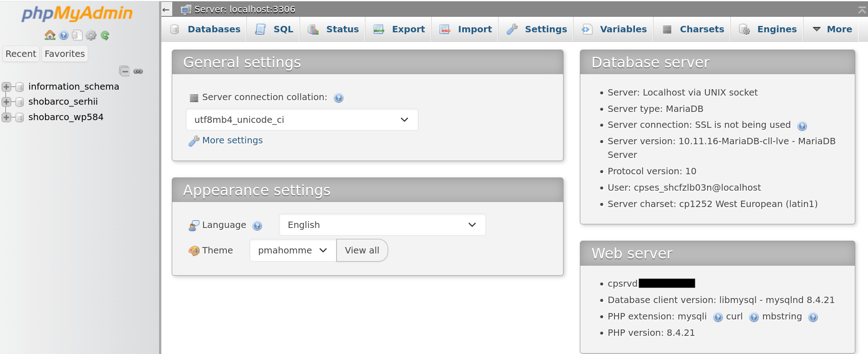Click help icon beside Server connection collation
The image size is (868, 354).
(x=339, y=98)
